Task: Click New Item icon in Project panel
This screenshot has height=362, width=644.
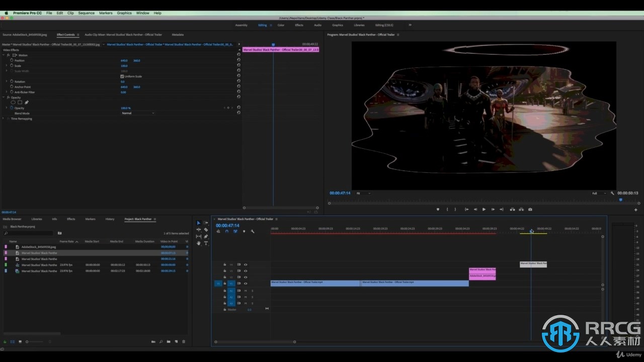Action: (x=176, y=342)
